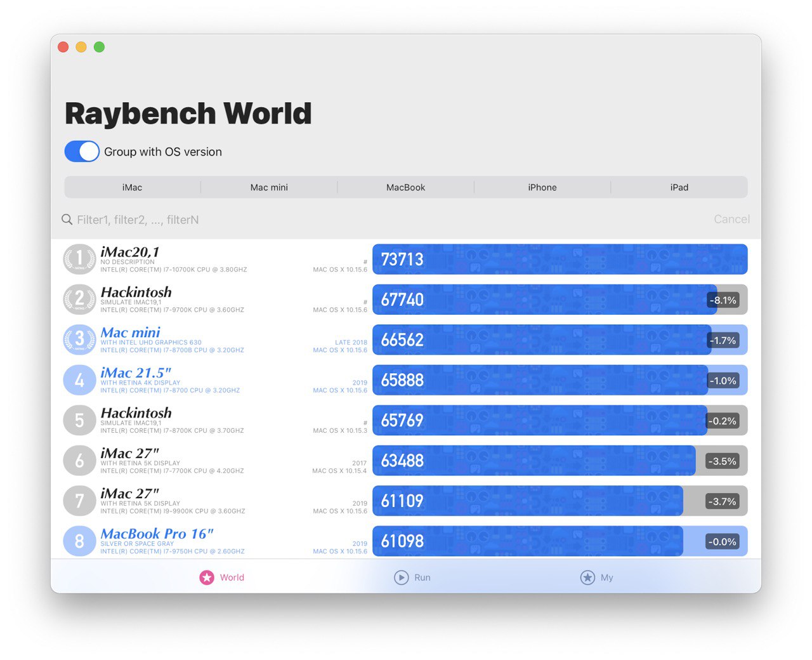Viewport: 812px width, 660px height.
Task: Click the -0.2% difference badge
Action: [x=723, y=421]
